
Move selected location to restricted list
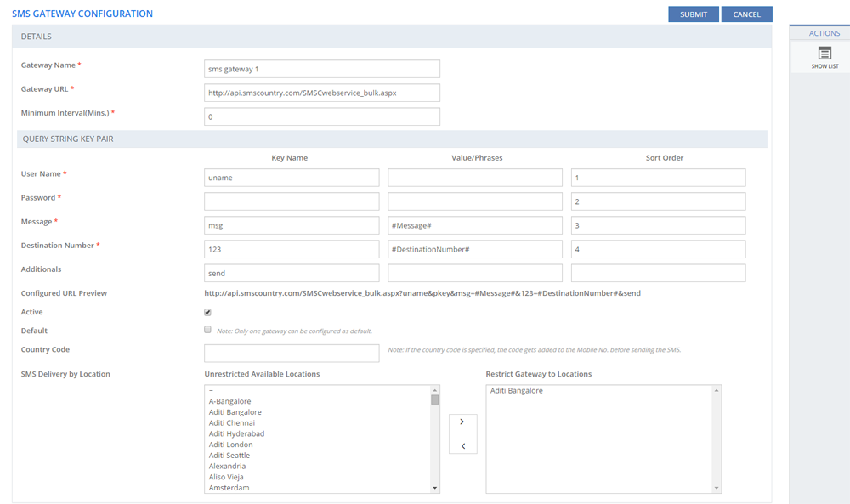pos(462,422)
